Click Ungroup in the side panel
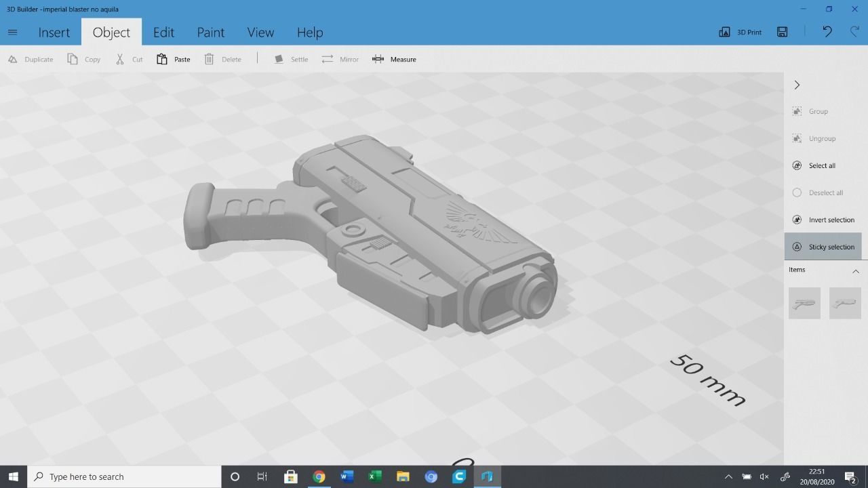Screen dimensions: 868x488 (814, 138)
